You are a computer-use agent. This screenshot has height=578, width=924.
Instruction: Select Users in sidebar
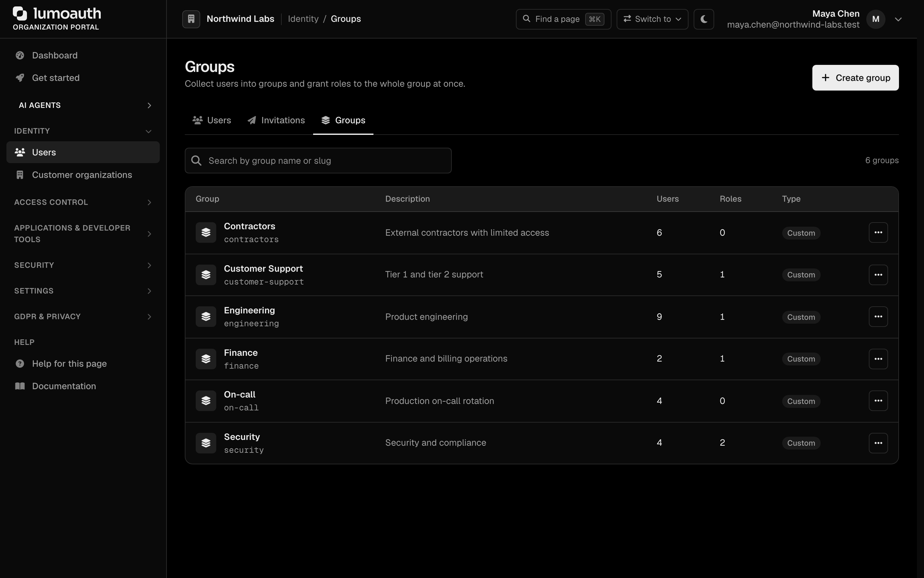(83, 152)
